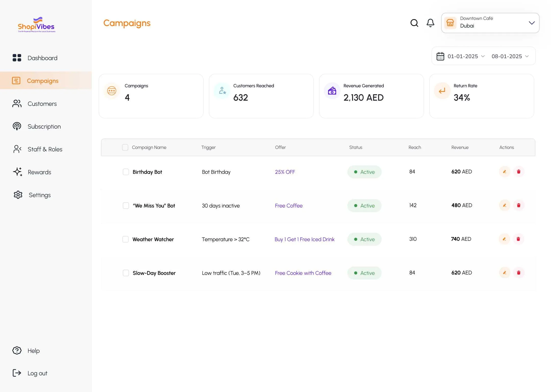
Task: Click the Revenue Generated card icon
Action: pyautogui.click(x=332, y=91)
